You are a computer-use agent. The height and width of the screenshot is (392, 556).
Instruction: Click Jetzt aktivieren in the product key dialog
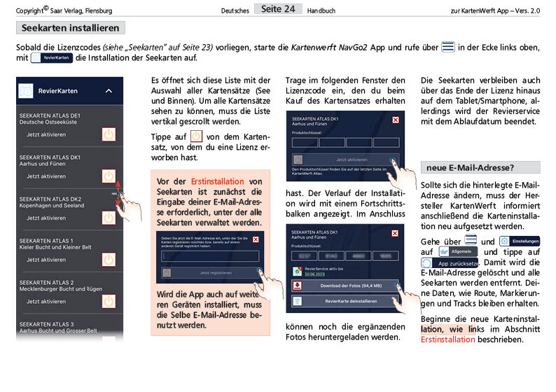[x=345, y=160]
